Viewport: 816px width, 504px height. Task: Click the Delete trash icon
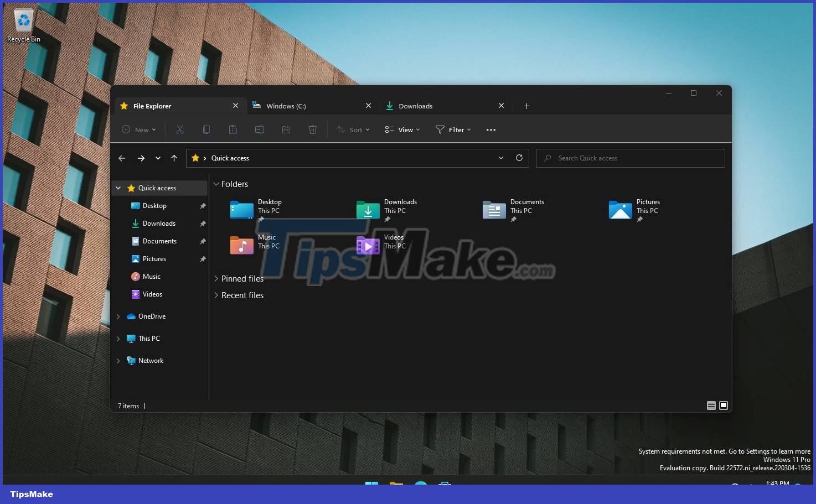313,129
